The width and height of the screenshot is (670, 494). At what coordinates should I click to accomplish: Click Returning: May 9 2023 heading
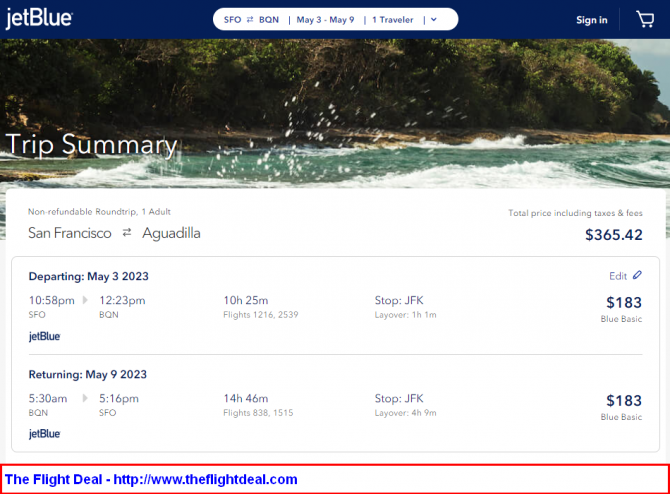tap(88, 375)
